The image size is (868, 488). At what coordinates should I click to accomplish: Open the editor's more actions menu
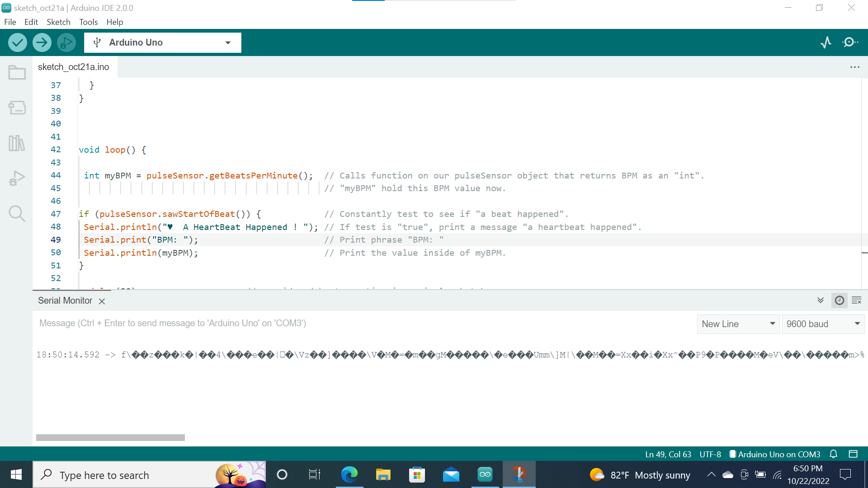pyautogui.click(x=854, y=67)
